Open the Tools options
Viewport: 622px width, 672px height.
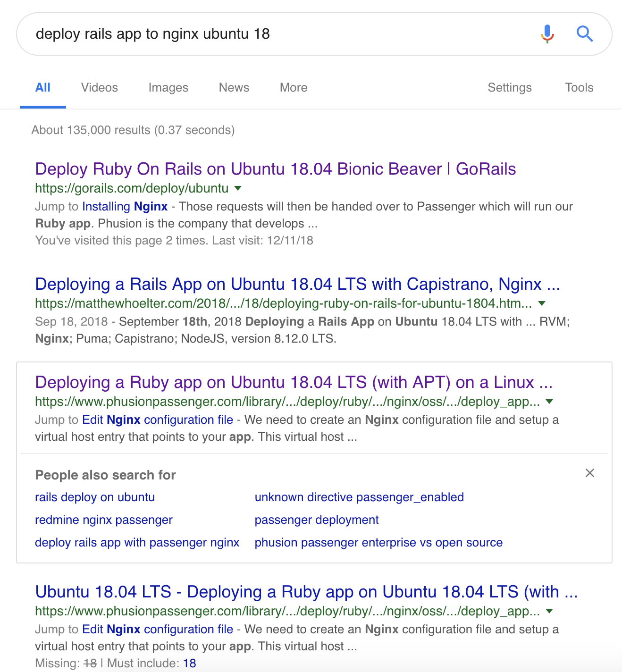[x=579, y=88]
